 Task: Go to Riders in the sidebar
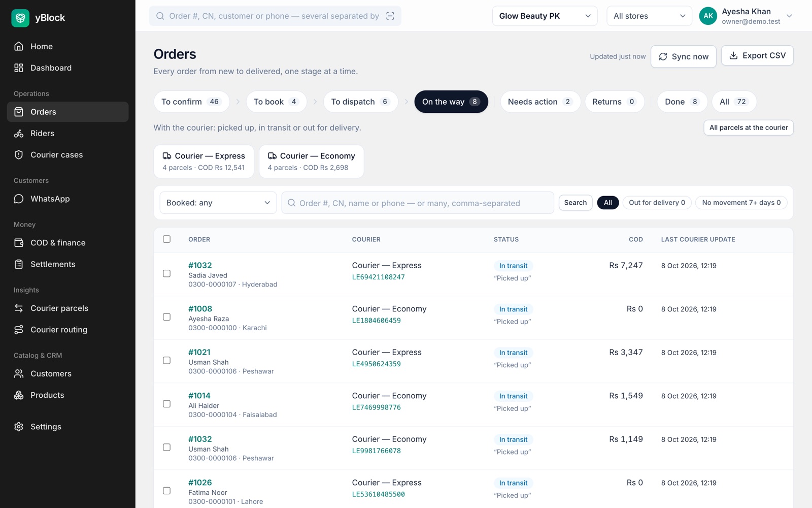pos(67,133)
